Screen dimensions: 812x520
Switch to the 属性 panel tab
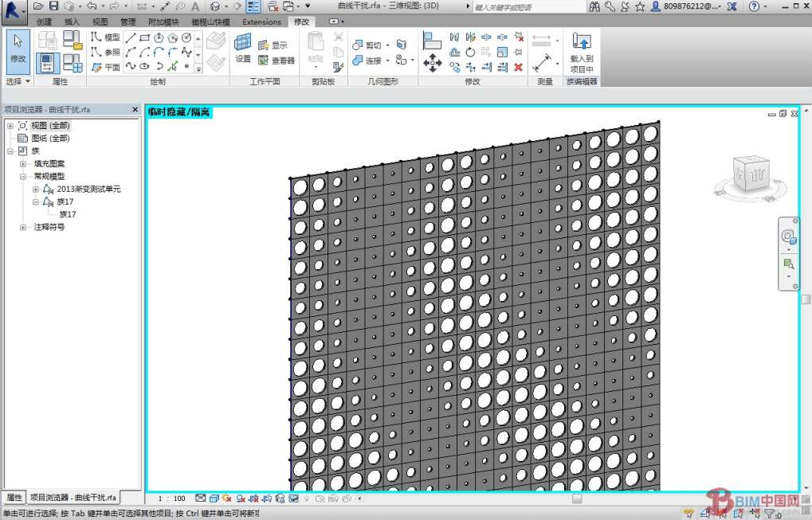14,498
